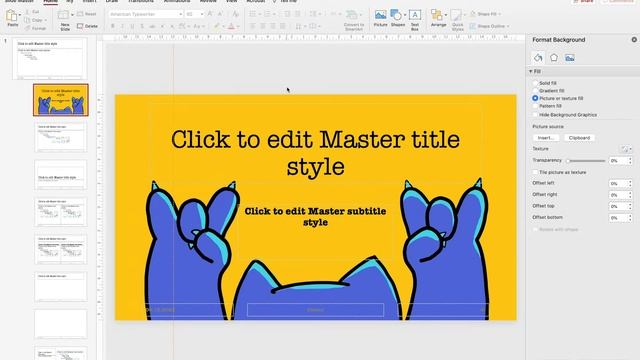Click the numbered list icon

click(x=267, y=14)
